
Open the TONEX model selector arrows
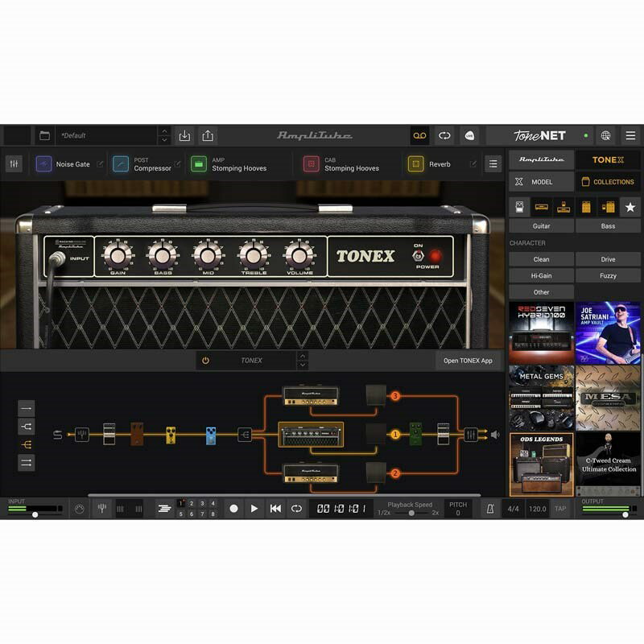[x=303, y=360]
